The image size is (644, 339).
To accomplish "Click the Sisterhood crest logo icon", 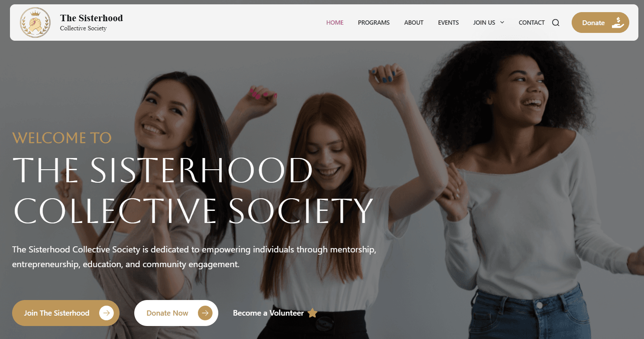I will (36, 23).
